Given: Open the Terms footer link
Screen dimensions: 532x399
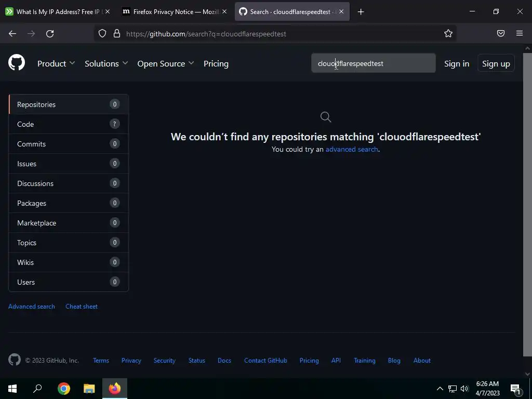Looking at the screenshot, I should pyautogui.click(x=101, y=361).
